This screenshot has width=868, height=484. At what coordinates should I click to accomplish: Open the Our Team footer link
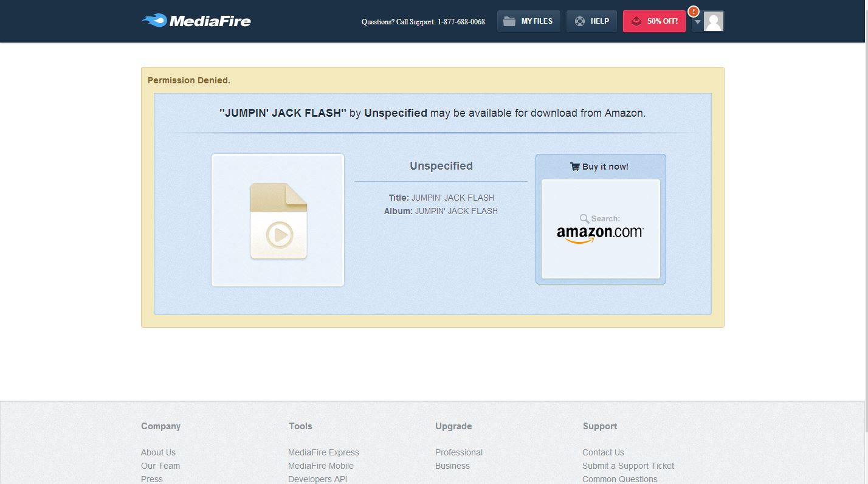click(160, 466)
